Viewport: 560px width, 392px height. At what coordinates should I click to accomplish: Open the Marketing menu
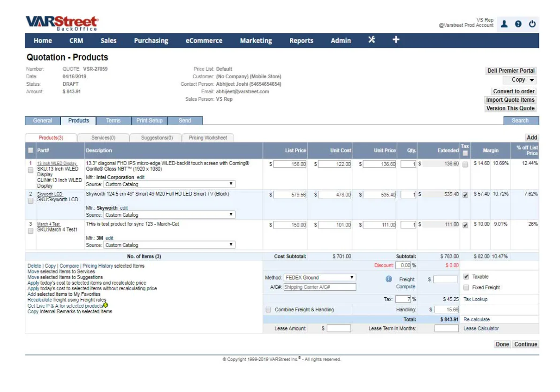click(256, 41)
